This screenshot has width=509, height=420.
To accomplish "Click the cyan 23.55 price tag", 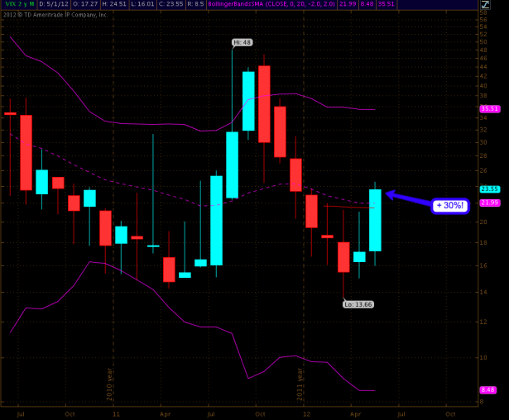I will pyautogui.click(x=489, y=189).
